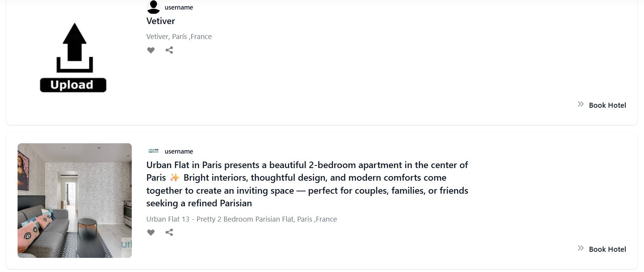
Task: Expand booking options with the chevrons on the Vetiver card
Action: pyautogui.click(x=581, y=104)
